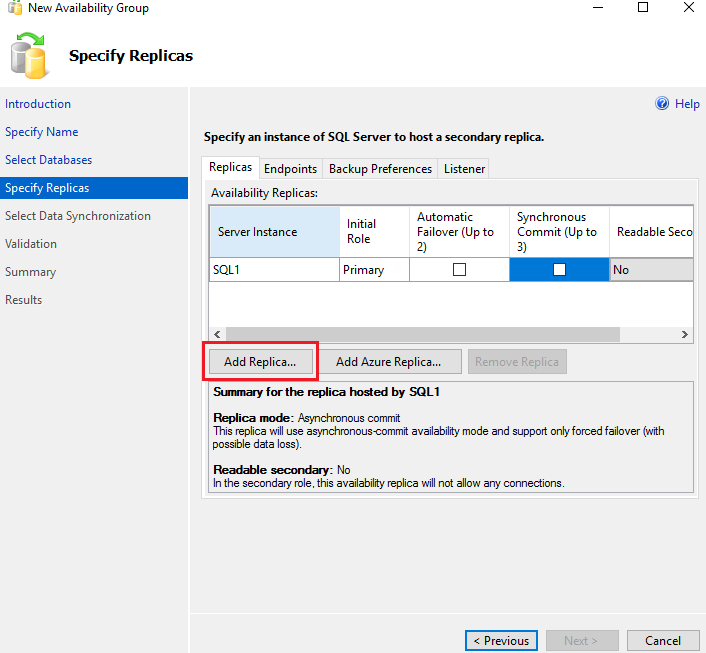
Task: Click the New Availability Group title bar icon
Action: coord(13,9)
